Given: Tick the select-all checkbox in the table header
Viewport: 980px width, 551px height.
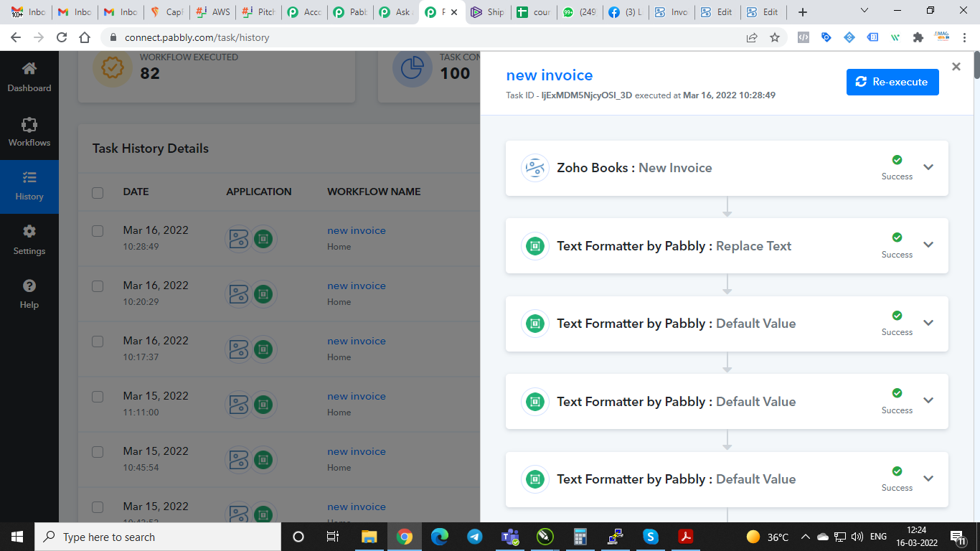Looking at the screenshot, I should 98,192.
